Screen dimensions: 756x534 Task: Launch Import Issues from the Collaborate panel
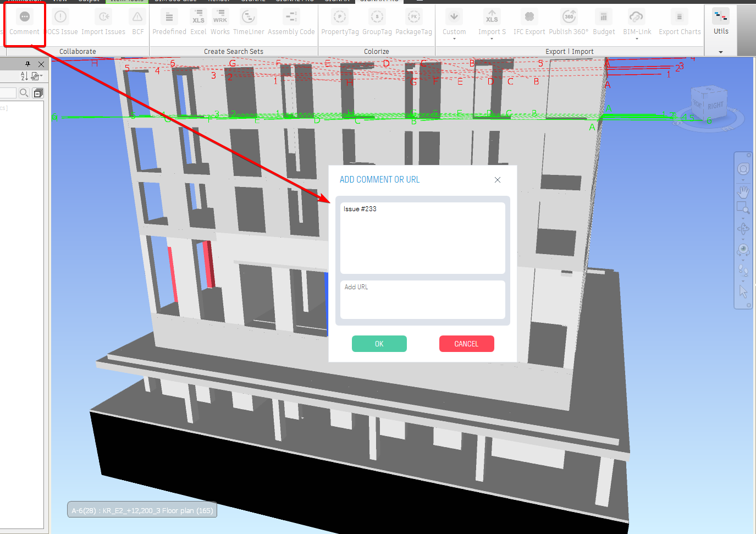[103, 23]
